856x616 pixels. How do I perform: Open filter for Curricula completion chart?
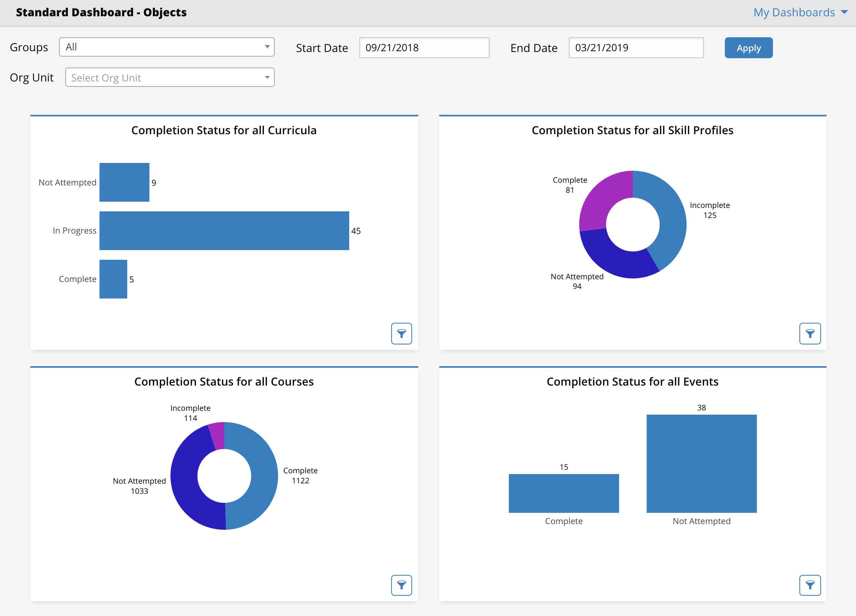401,333
